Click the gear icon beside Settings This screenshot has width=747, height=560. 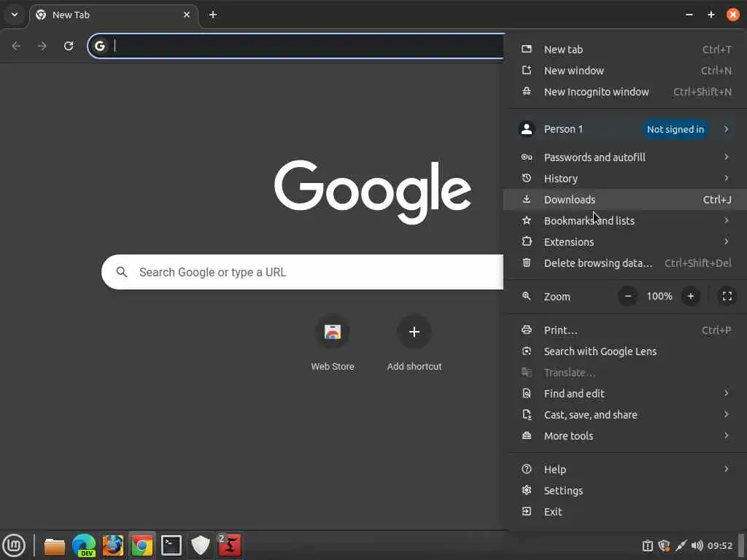[x=527, y=490]
